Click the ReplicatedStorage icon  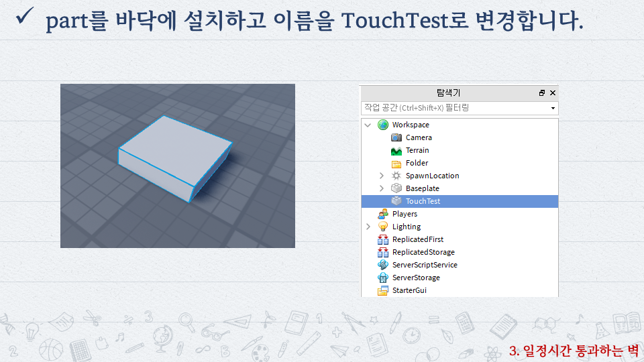click(x=383, y=252)
